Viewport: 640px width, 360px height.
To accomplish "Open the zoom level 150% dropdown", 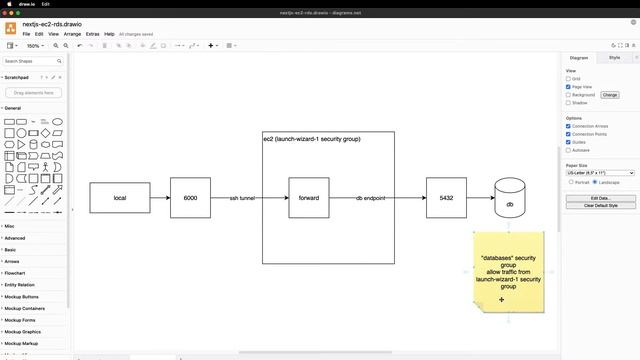I will (x=35, y=46).
